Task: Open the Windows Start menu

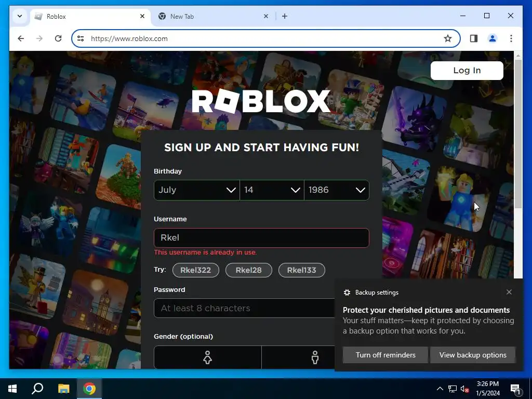Action: click(x=12, y=389)
